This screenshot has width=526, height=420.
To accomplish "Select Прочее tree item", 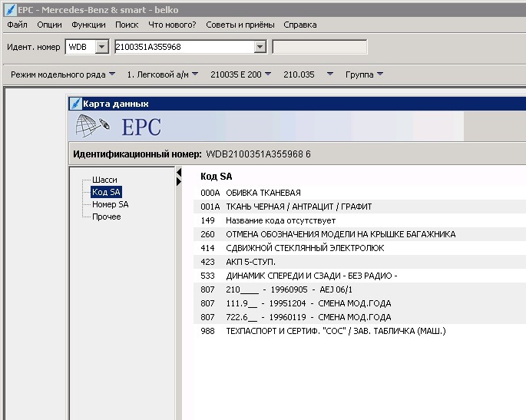I will (106, 217).
